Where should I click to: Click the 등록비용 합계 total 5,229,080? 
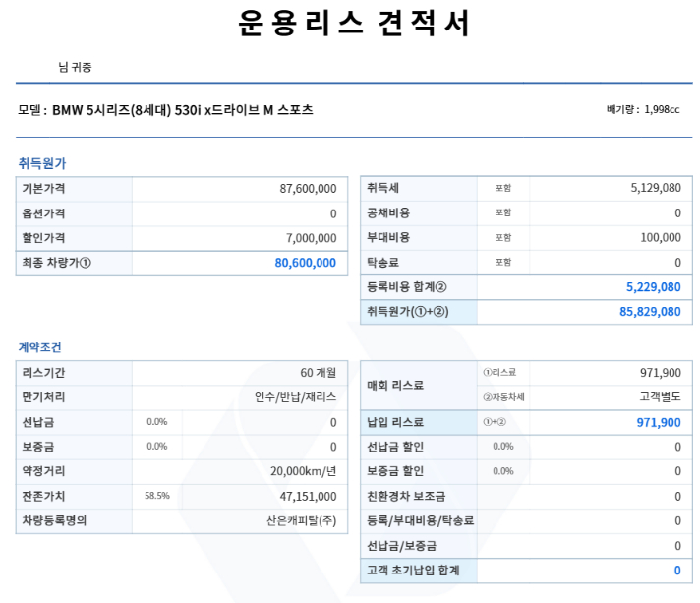point(652,287)
